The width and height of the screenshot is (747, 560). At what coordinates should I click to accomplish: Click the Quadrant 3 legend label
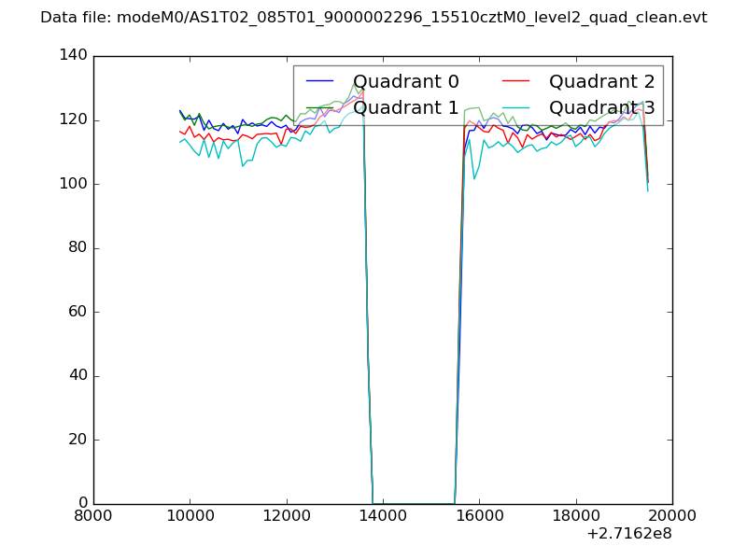[601, 108]
